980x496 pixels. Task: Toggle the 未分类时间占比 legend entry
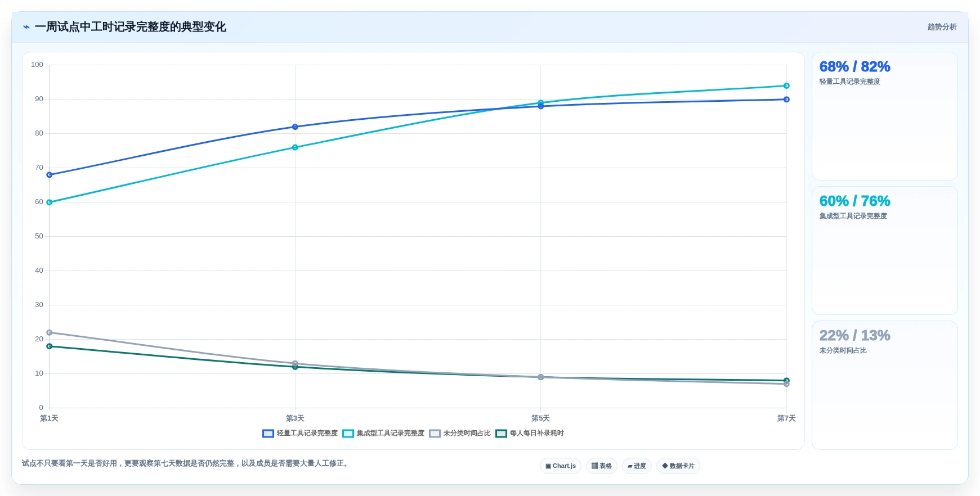pos(460,433)
